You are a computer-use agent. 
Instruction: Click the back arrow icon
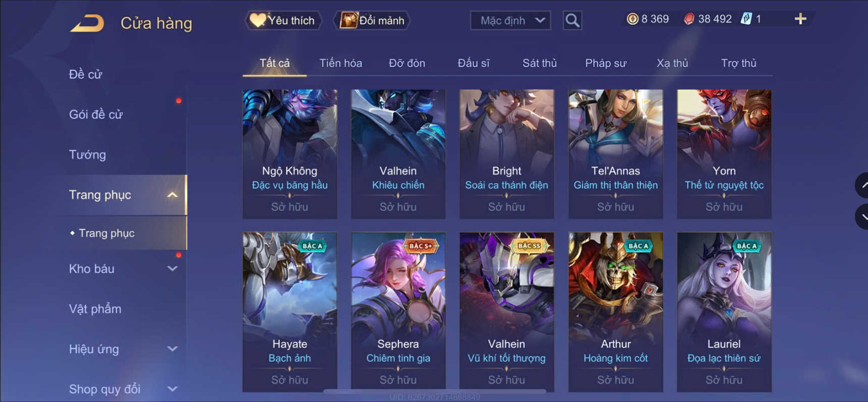tap(87, 23)
